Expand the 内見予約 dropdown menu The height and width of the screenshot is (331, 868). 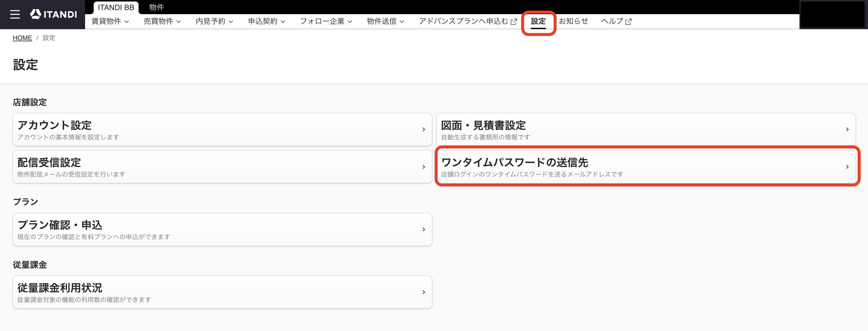pos(215,21)
